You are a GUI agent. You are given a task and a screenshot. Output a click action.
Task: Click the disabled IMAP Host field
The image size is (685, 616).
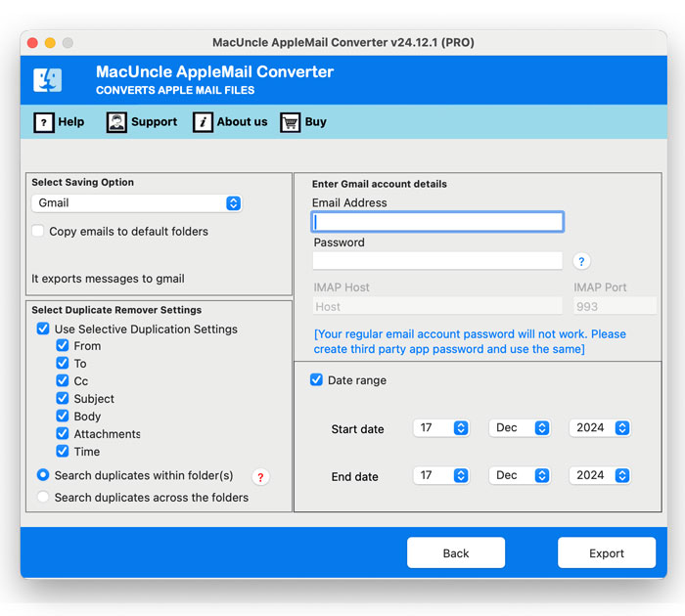point(437,306)
